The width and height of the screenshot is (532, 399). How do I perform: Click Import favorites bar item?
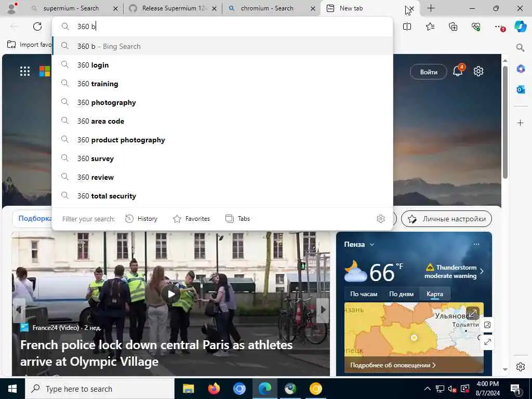point(30,45)
